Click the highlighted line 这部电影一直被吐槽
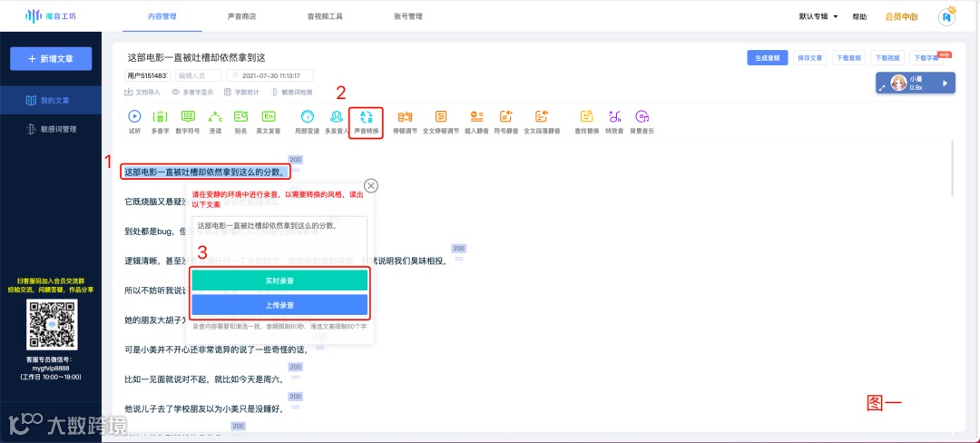 [x=206, y=172]
